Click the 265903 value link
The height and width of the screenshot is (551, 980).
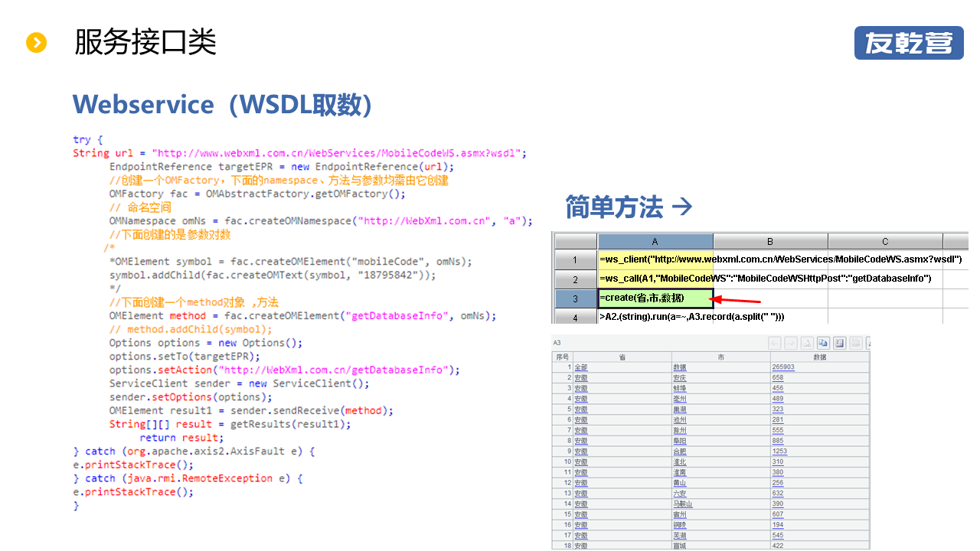(783, 367)
